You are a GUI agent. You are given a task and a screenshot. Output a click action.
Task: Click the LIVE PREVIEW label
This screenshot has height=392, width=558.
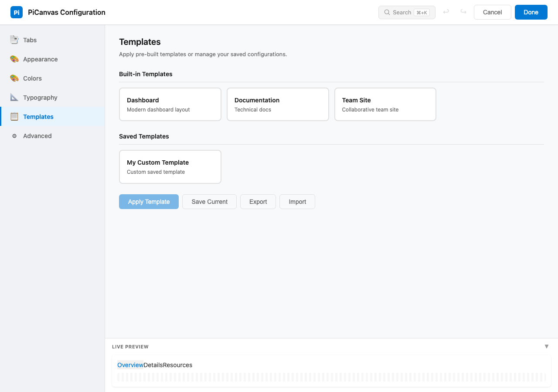tap(130, 347)
